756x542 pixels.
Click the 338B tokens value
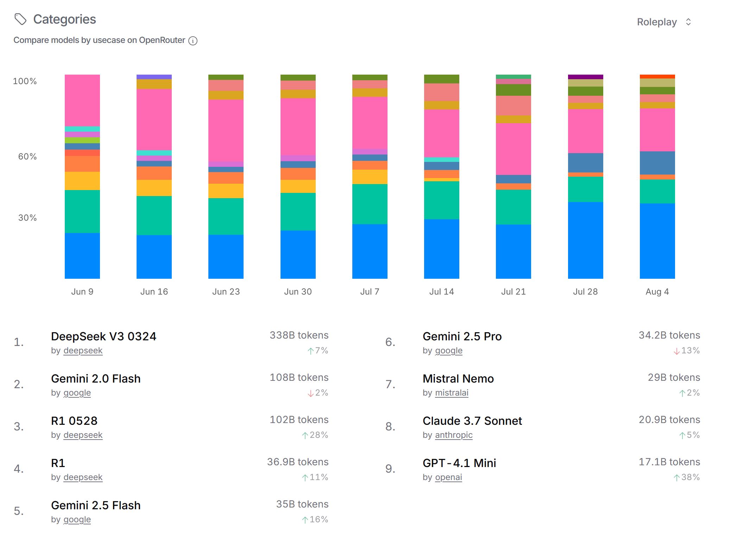point(299,335)
